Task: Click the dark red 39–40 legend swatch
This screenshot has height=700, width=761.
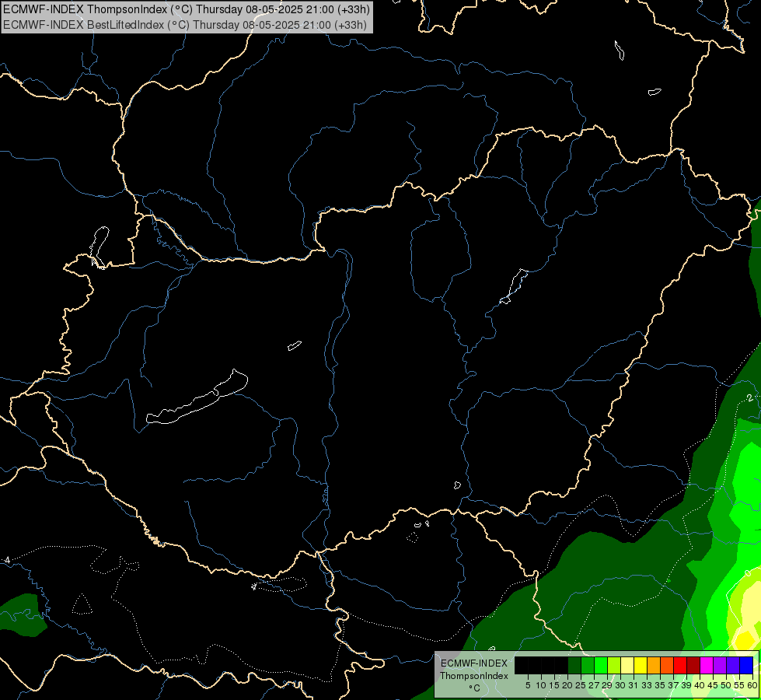Action: (693, 666)
